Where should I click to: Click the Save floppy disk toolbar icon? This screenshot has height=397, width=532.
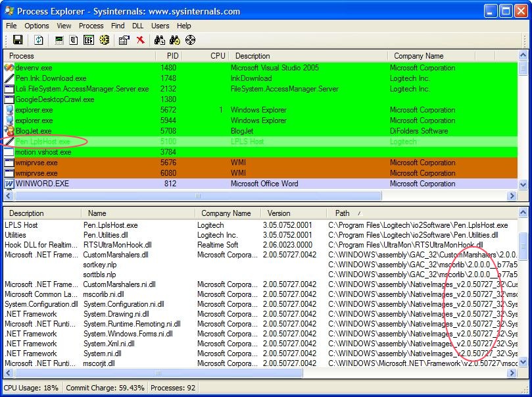[18, 40]
